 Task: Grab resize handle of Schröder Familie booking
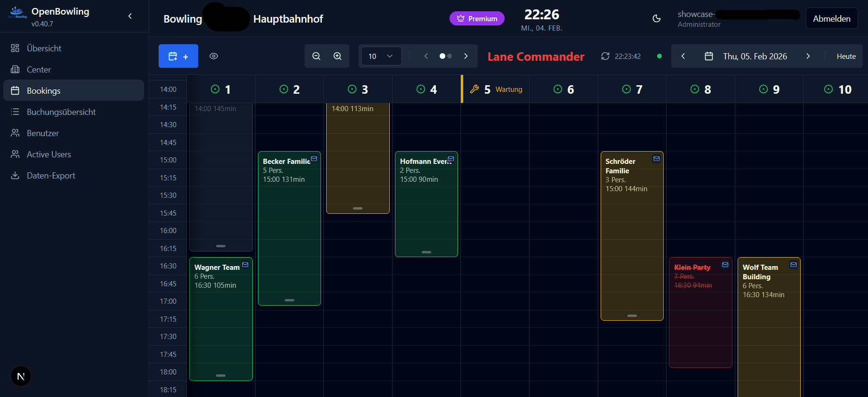tap(632, 316)
